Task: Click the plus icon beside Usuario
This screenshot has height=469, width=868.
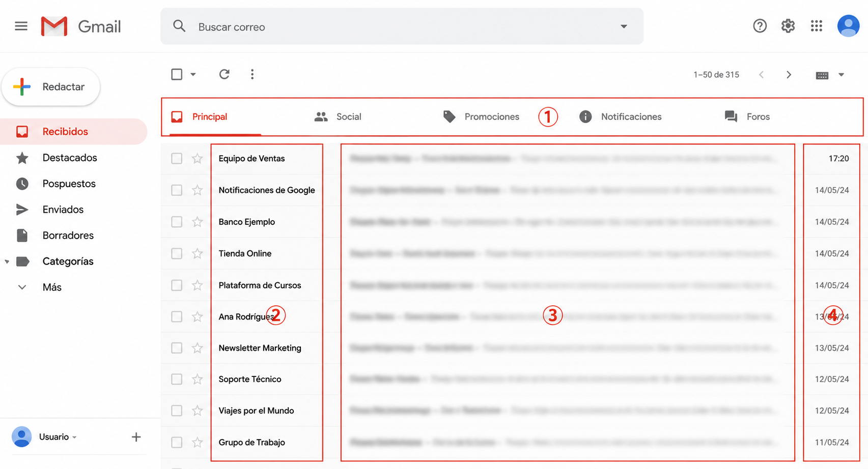Action: pyautogui.click(x=136, y=437)
